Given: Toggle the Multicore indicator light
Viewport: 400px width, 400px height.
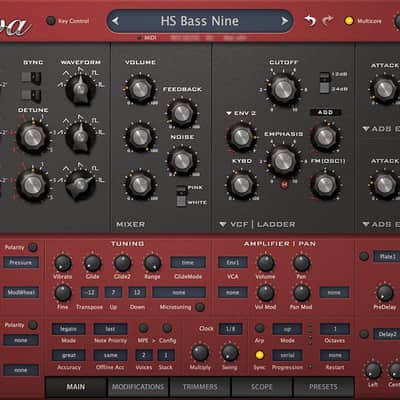Looking at the screenshot, I should click(x=349, y=21).
